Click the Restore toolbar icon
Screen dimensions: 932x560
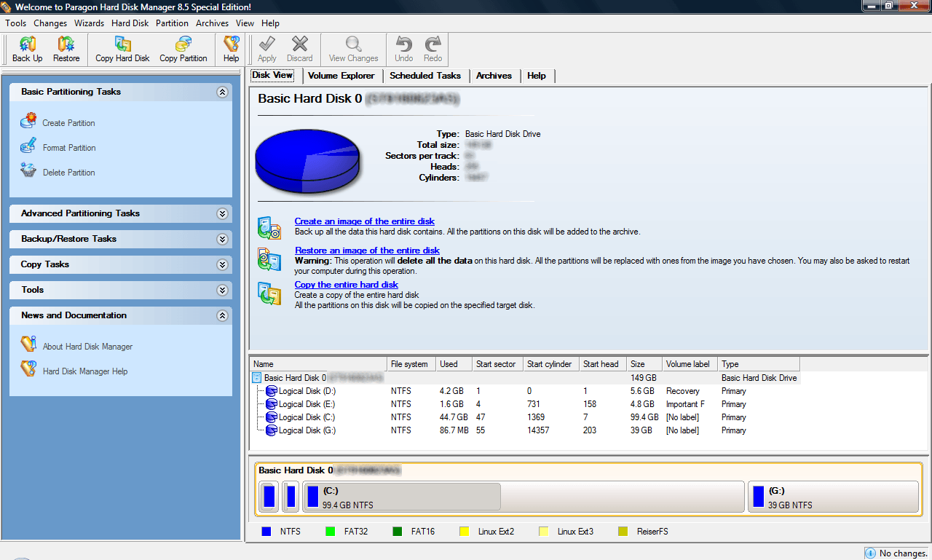[66, 49]
